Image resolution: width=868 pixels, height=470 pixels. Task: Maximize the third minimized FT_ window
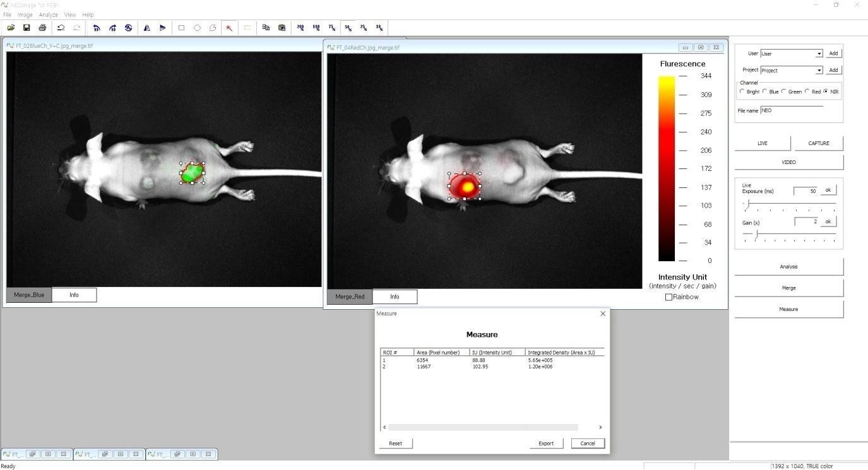[x=193, y=454]
